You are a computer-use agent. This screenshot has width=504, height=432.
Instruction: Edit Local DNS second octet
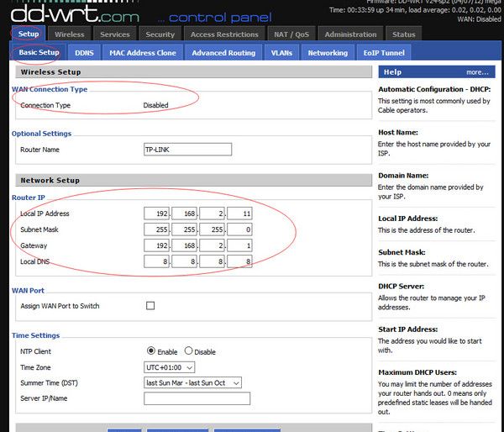tap(184, 261)
